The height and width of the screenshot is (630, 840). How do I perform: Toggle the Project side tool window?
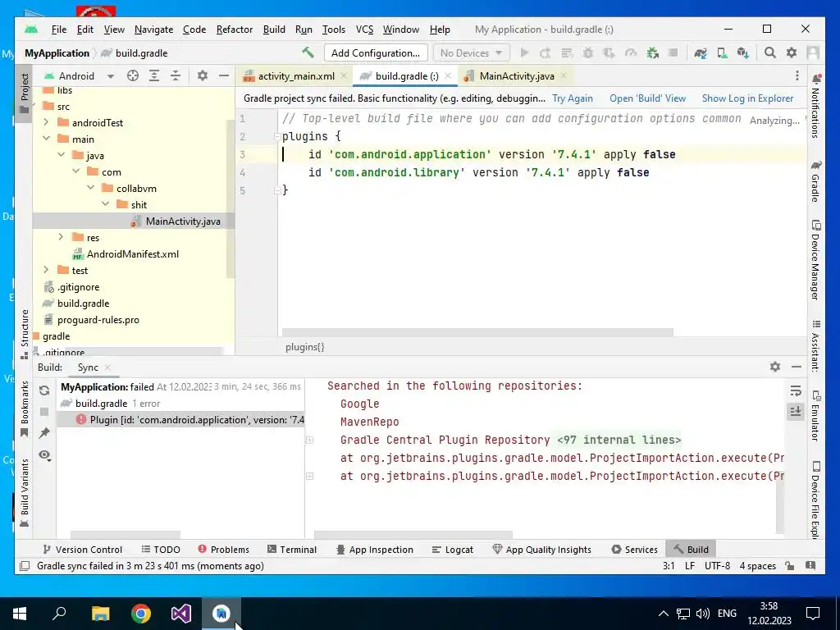(24, 94)
